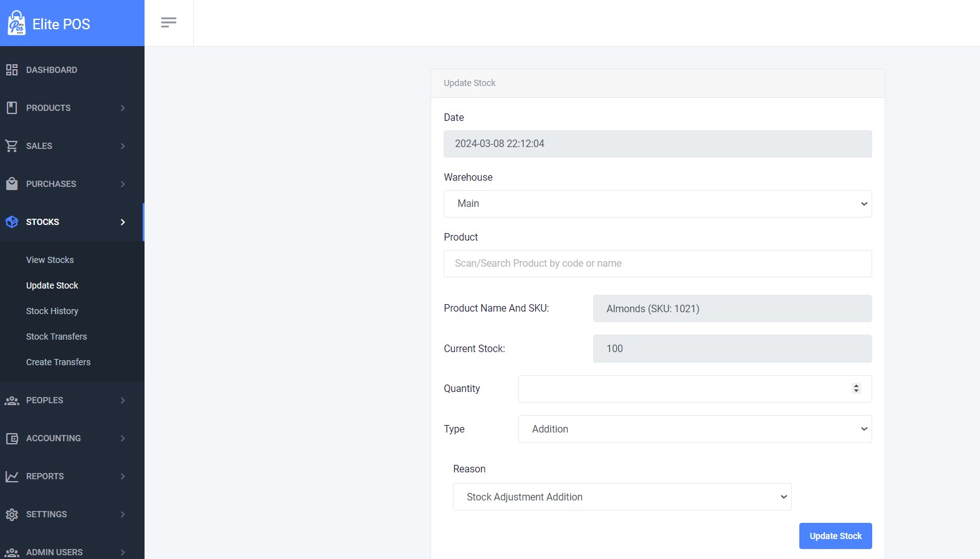Collapse the Stocks menu chevron
Image resolution: width=980 pixels, height=559 pixels.
pos(123,222)
